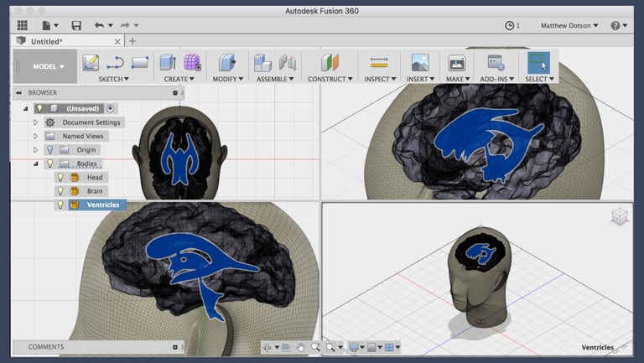Open the CREATE menu
The width and height of the screenshot is (644, 363).
179,79
